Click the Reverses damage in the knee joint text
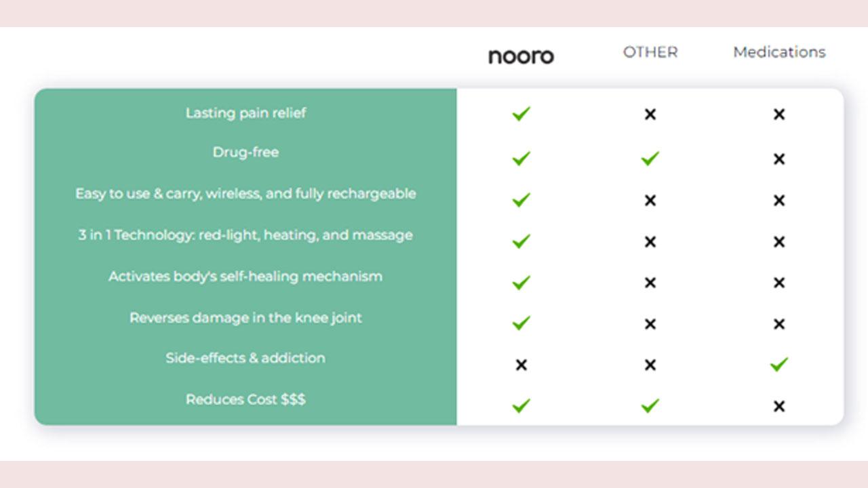The width and height of the screenshot is (868, 488). tap(245, 318)
